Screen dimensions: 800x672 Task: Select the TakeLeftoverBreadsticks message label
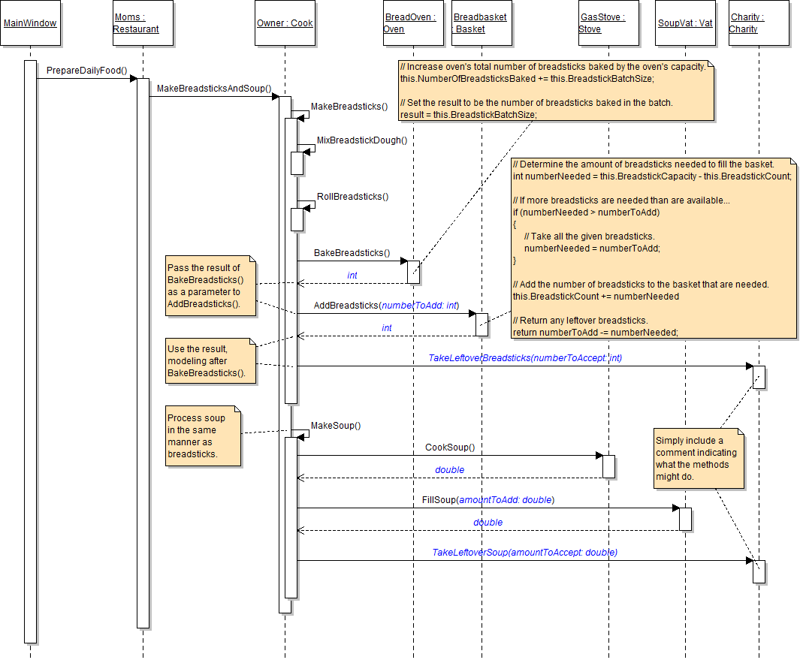tap(524, 358)
